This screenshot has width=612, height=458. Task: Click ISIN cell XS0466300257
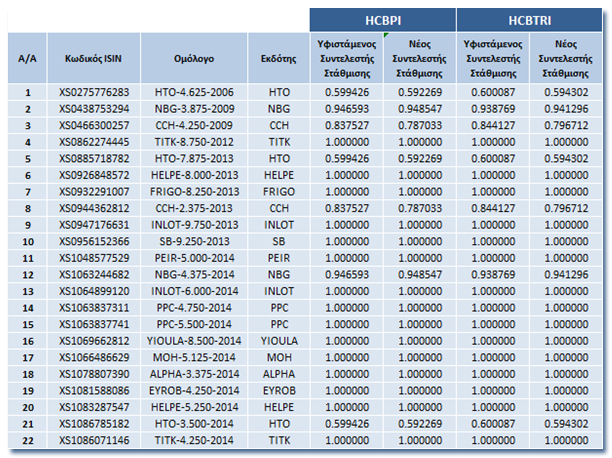click(94, 124)
